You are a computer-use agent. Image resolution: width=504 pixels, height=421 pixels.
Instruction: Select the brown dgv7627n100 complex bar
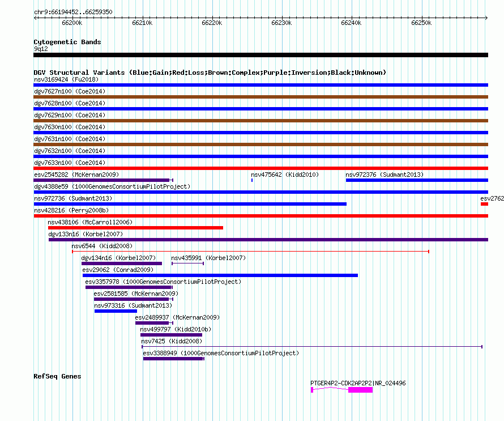(260, 97)
